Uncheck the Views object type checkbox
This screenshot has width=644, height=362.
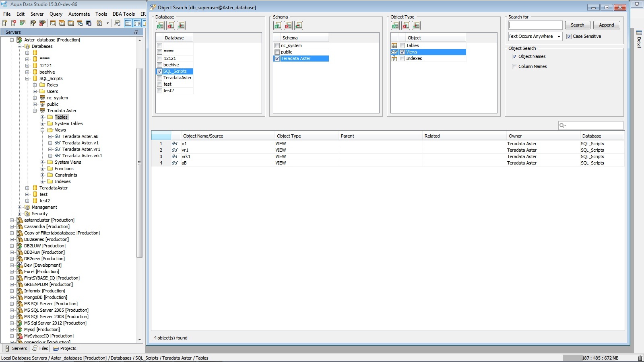tap(402, 52)
